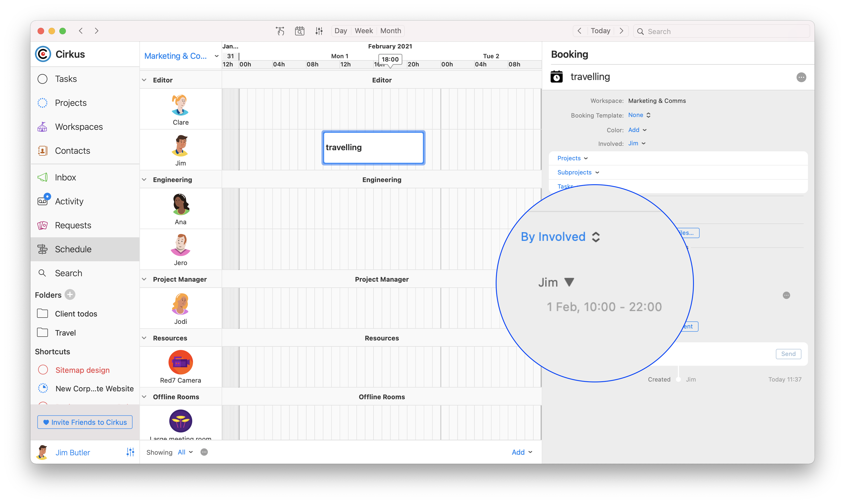Select Schedule in the sidebar
The width and height of the screenshot is (845, 504).
point(85,249)
